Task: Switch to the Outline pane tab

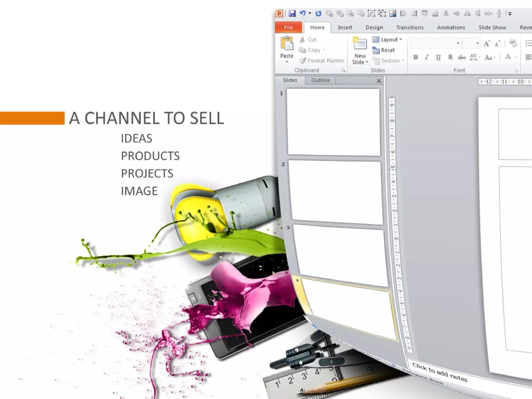Action: 321,80
